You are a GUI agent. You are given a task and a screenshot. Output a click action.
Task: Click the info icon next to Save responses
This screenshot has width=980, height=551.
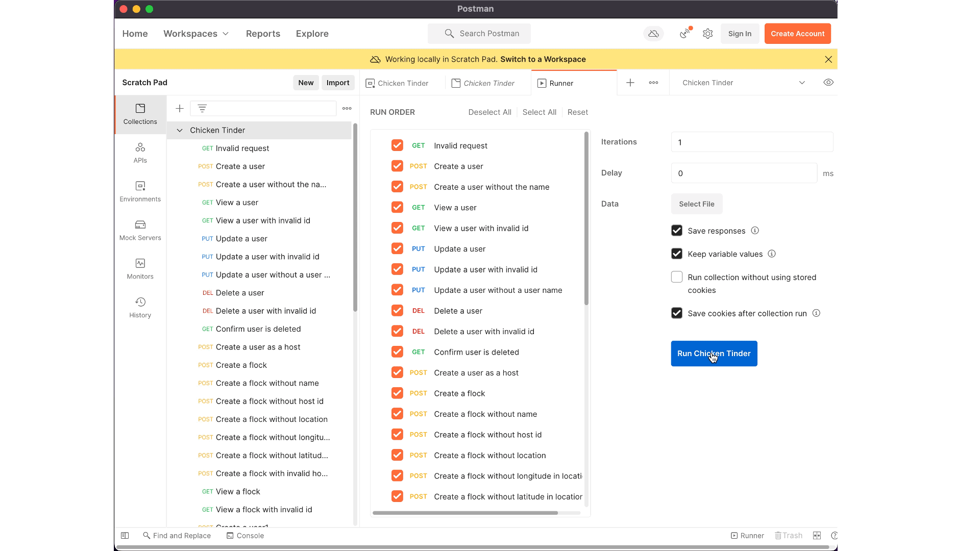(755, 231)
